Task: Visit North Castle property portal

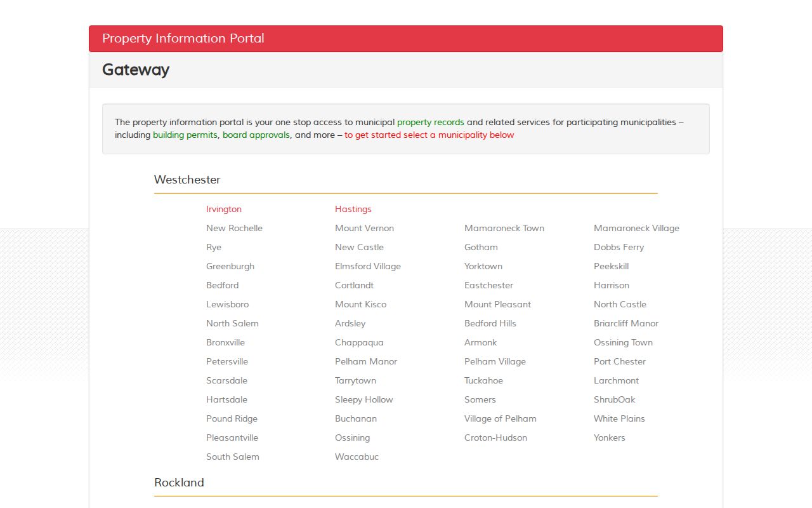Action: [620, 304]
